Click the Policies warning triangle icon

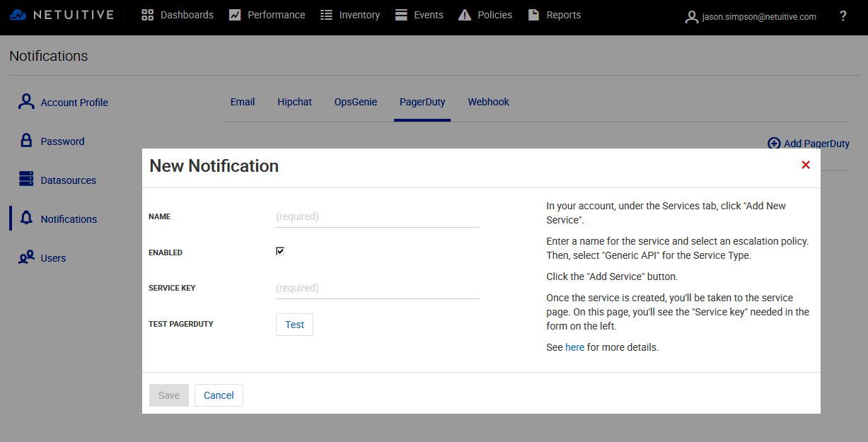click(x=465, y=15)
